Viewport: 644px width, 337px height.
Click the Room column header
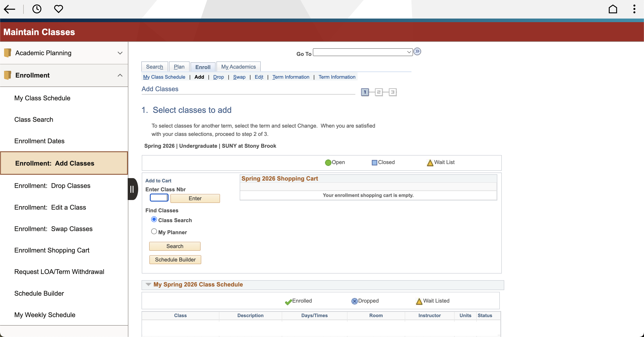click(x=376, y=316)
